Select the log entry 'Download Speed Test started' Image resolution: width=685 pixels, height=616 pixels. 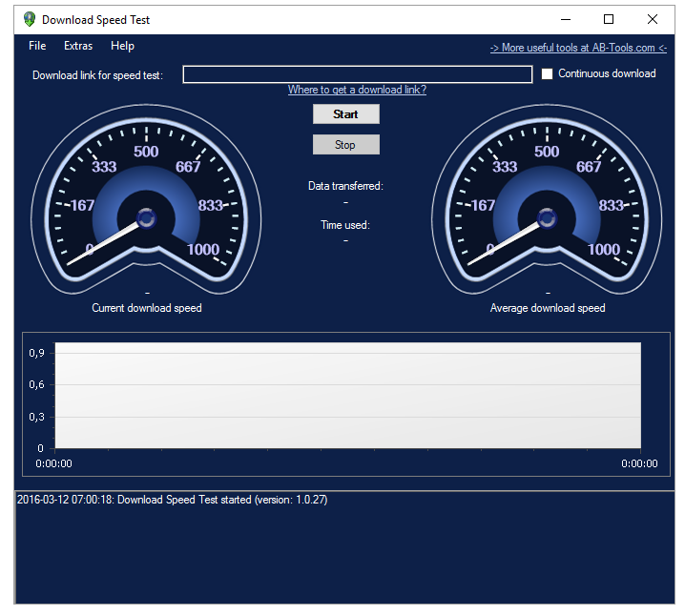pyautogui.click(x=172, y=500)
